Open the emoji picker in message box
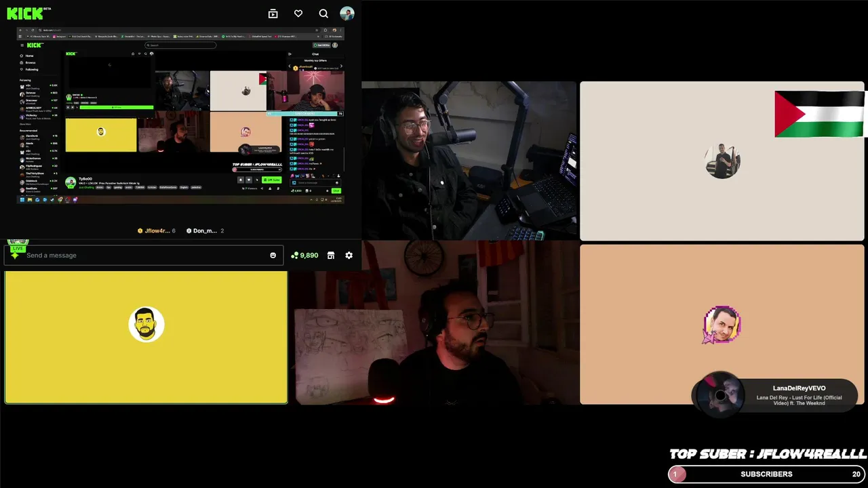 (x=273, y=256)
